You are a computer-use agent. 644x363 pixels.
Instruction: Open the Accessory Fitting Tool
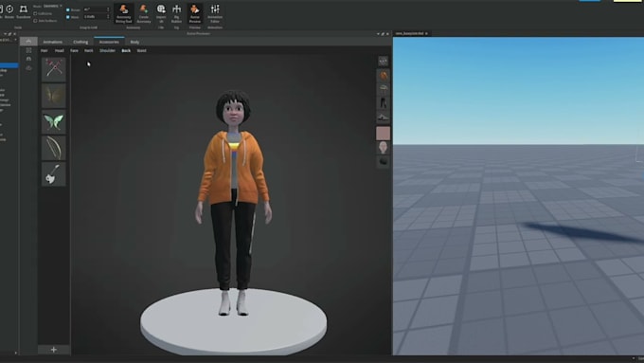coord(124,13)
